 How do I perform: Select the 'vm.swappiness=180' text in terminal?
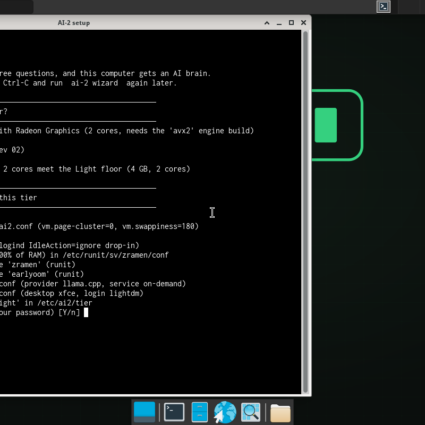pyautogui.click(x=160, y=226)
